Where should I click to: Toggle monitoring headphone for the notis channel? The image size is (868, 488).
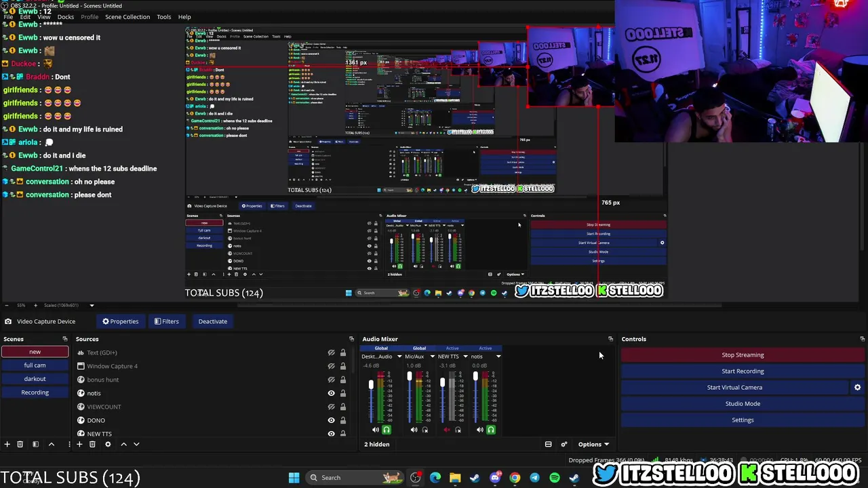point(491,430)
